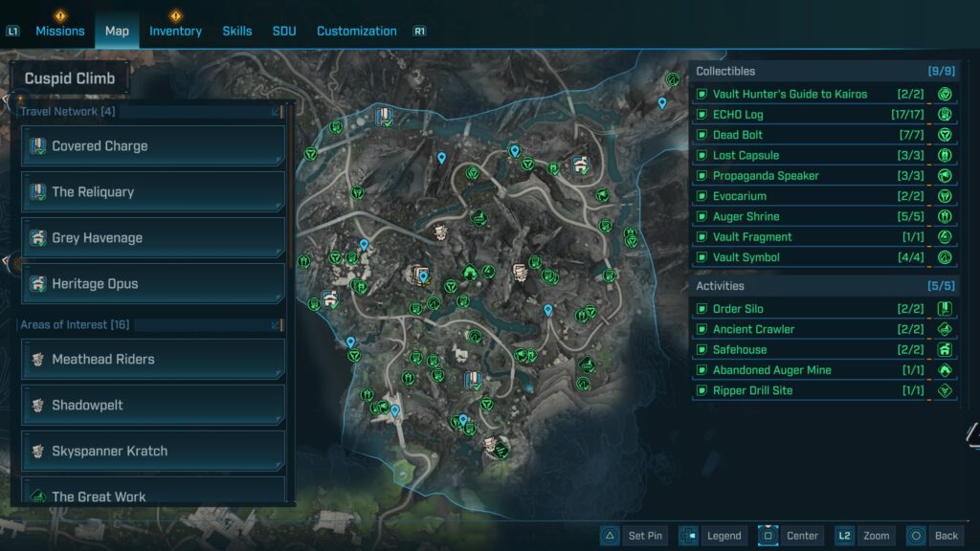Click the ECHO Log collectible icon
980x551 pixels.
pos(945,115)
